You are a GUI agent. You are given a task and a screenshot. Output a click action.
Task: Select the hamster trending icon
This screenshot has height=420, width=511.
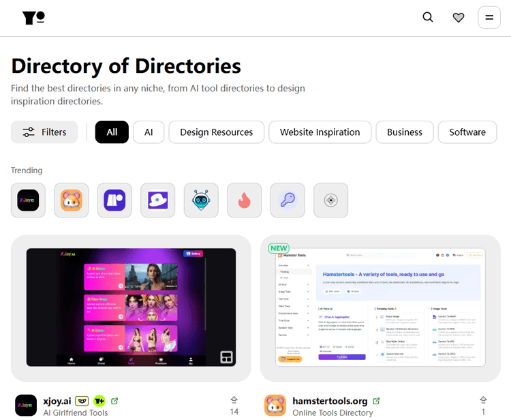(72, 200)
